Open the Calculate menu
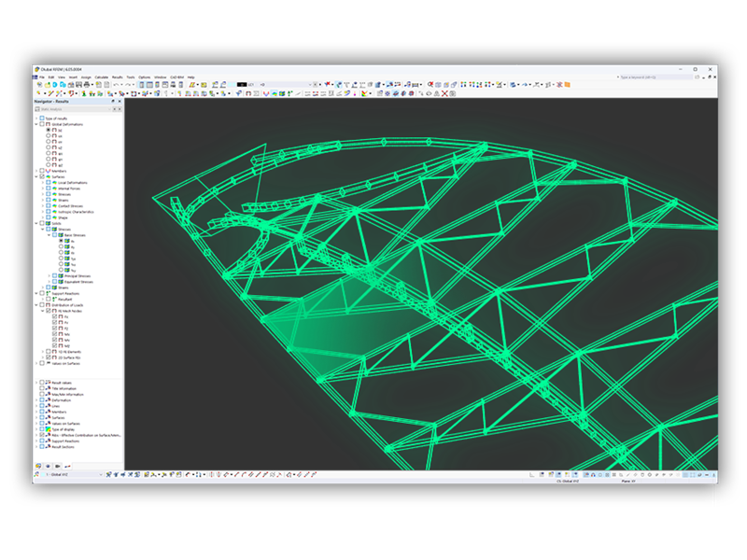The height and width of the screenshot is (560, 747). (101, 77)
